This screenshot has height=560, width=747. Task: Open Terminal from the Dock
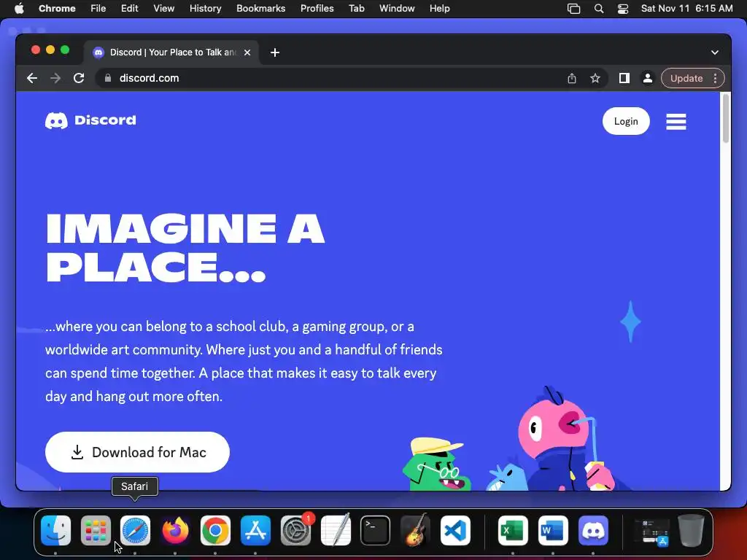[x=376, y=531]
